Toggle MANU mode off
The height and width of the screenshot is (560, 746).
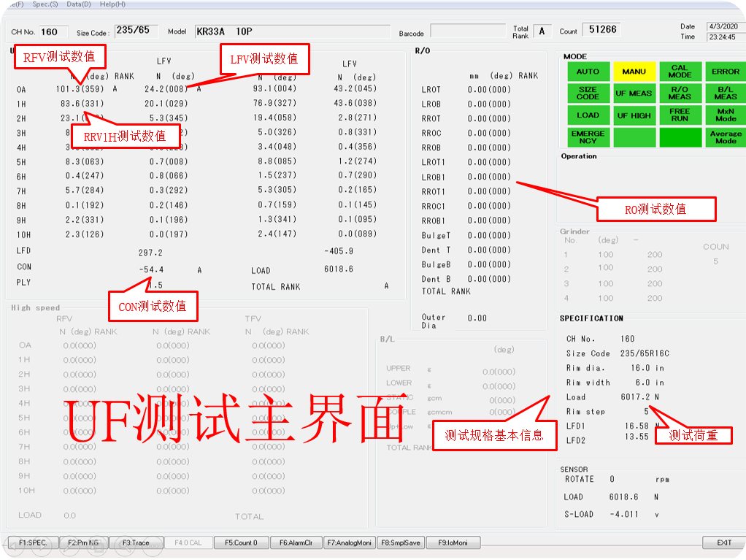(x=634, y=72)
